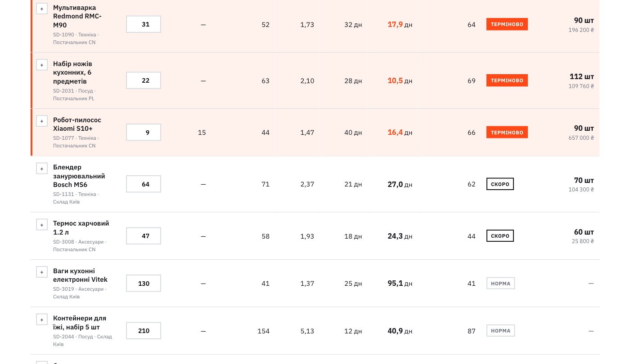Edit stock field showing 130

[144, 283]
